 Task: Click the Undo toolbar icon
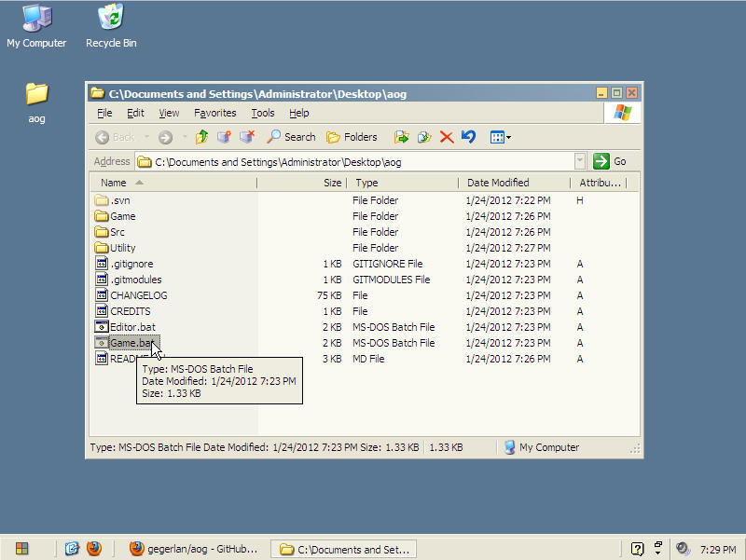(x=469, y=137)
